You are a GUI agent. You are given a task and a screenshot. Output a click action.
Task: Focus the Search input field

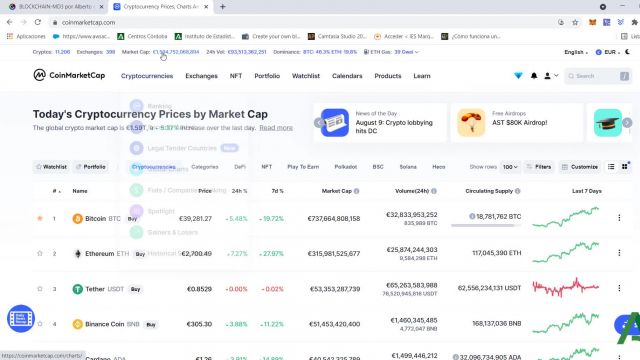pyautogui.click(x=598, y=76)
